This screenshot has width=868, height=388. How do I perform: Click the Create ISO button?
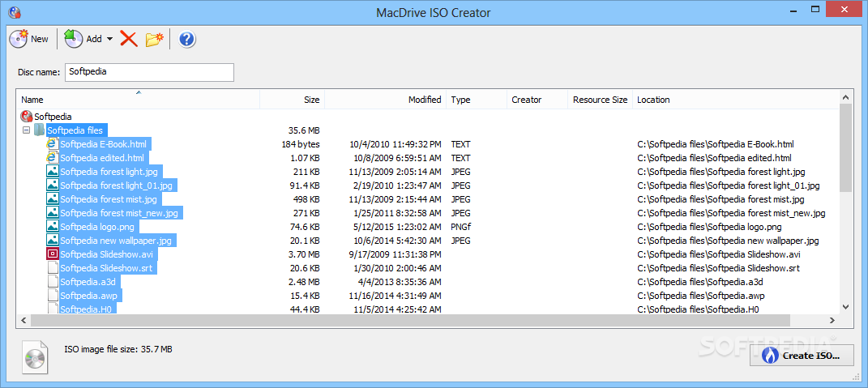click(x=801, y=356)
